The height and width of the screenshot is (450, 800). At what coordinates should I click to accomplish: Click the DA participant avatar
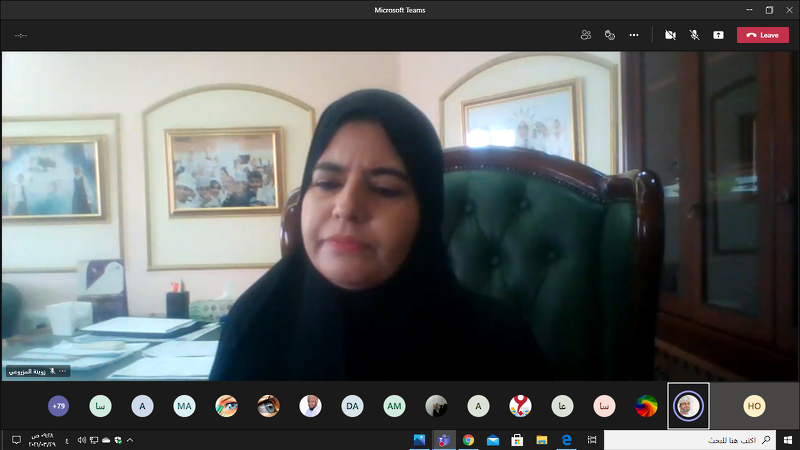352,406
